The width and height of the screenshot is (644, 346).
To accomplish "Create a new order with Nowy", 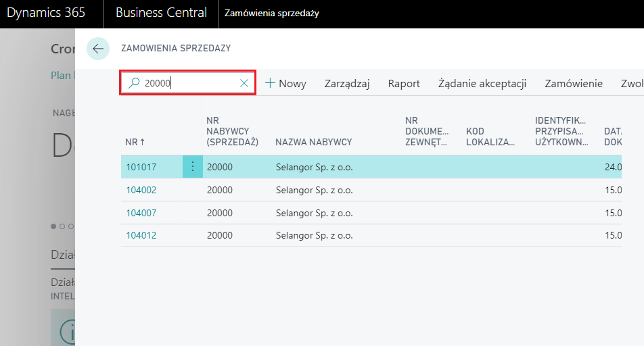I will point(285,83).
